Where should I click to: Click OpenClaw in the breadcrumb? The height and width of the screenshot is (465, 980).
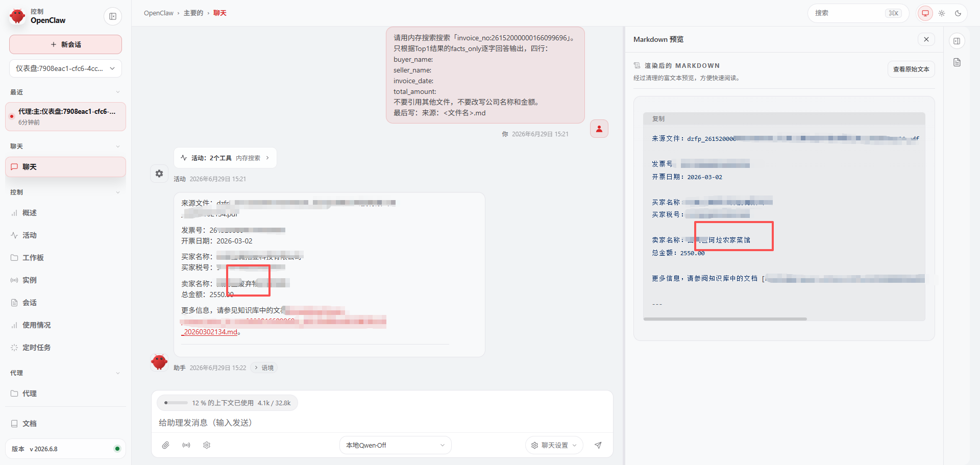(159, 13)
